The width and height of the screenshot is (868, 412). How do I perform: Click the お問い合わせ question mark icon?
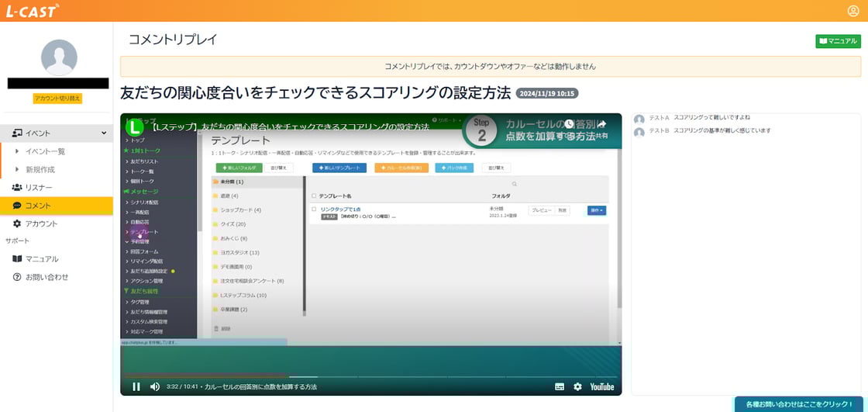[17, 277]
